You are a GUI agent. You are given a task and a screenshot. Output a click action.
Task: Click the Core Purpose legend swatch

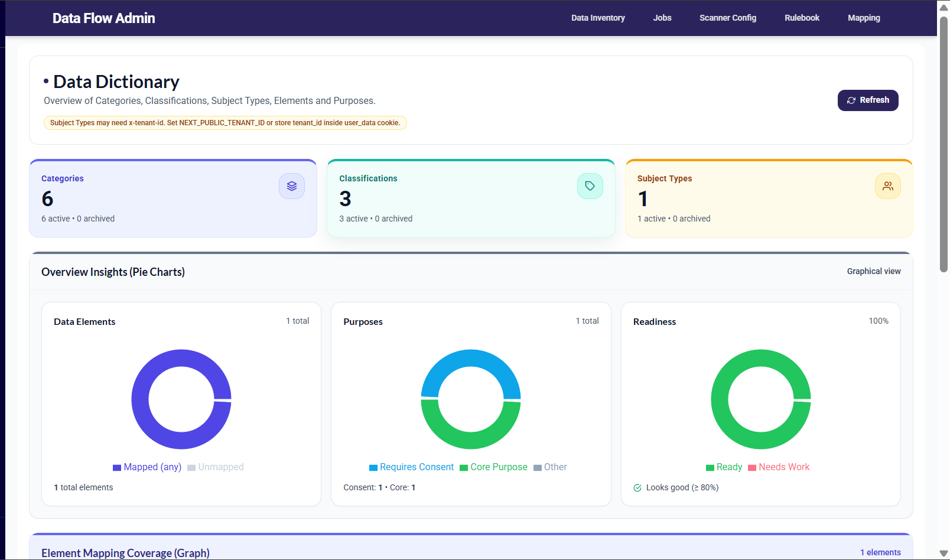click(464, 468)
